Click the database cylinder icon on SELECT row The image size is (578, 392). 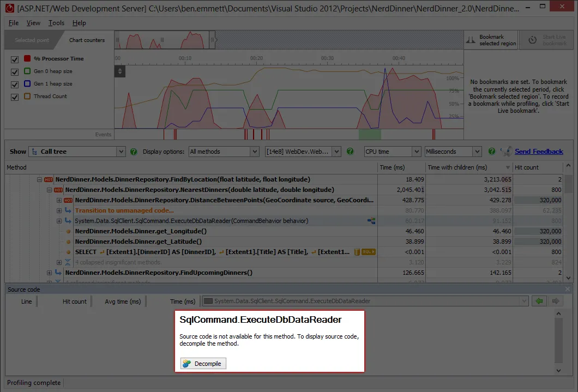click(357, 252)
